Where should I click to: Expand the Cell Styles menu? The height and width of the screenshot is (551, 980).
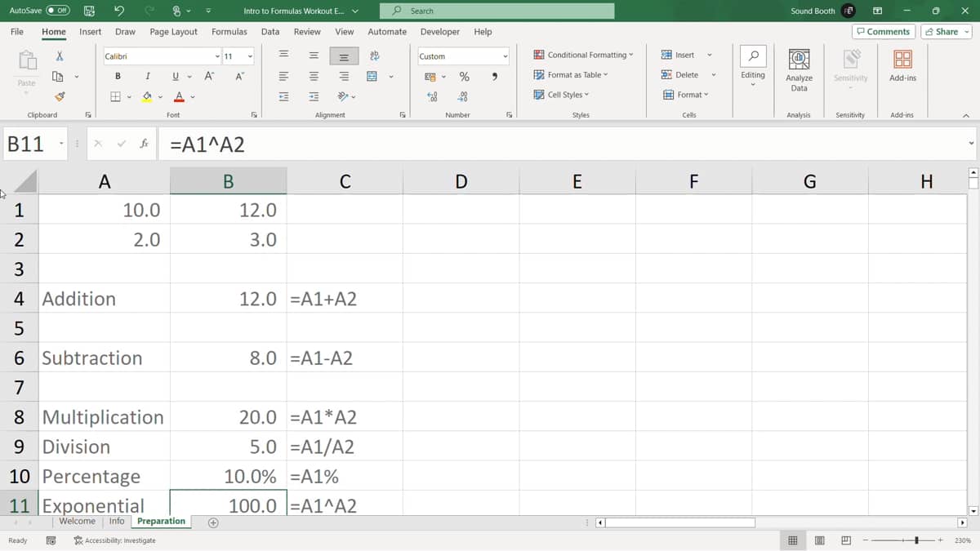tap(561, 95)
